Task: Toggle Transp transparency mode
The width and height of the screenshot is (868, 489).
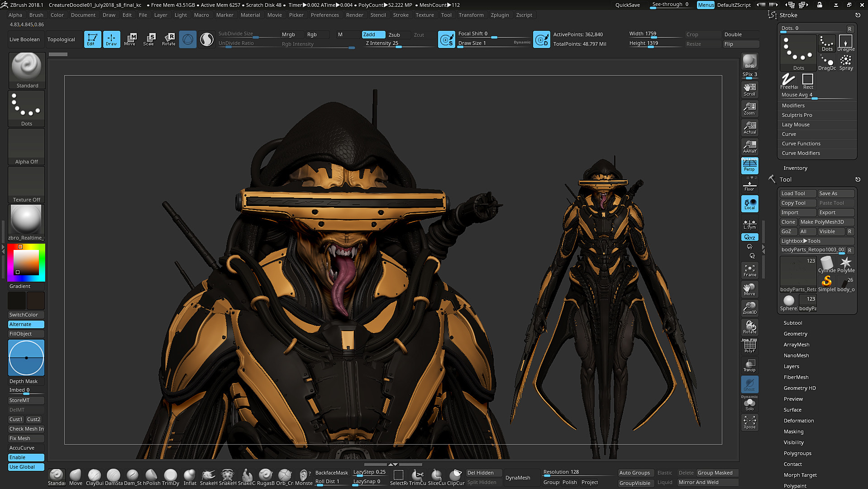Action: pos(749,365)
